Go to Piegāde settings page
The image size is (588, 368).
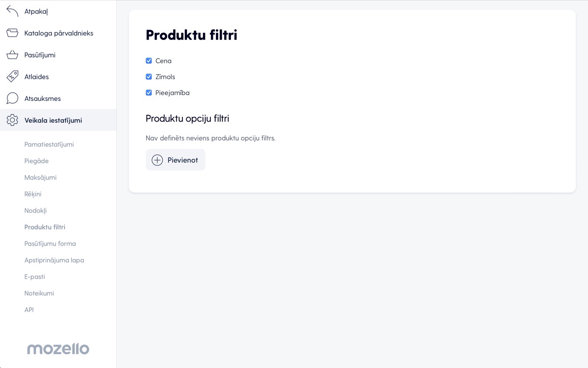pos(37,161)
